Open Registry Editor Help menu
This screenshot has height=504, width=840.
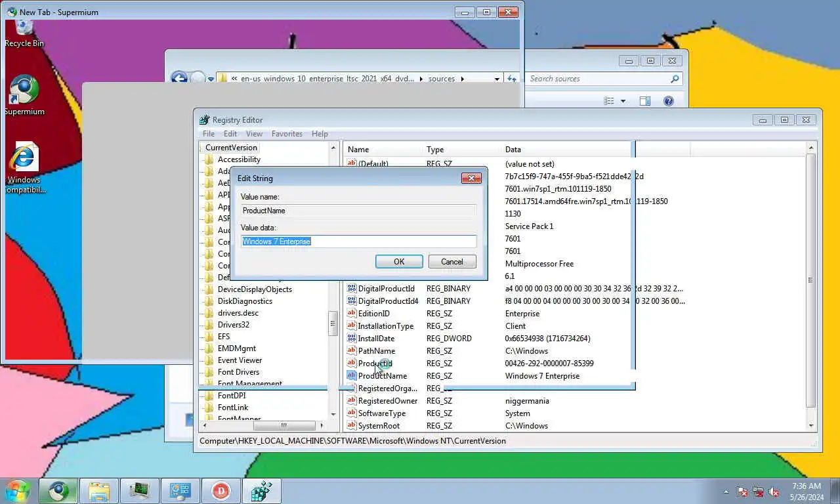(320, 134)
